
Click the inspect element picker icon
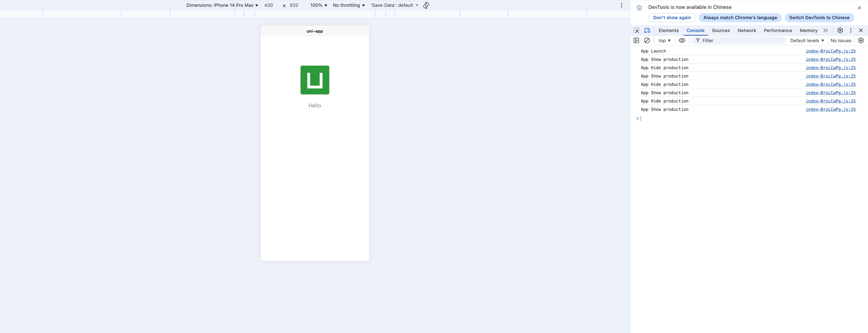pos(636,30)
